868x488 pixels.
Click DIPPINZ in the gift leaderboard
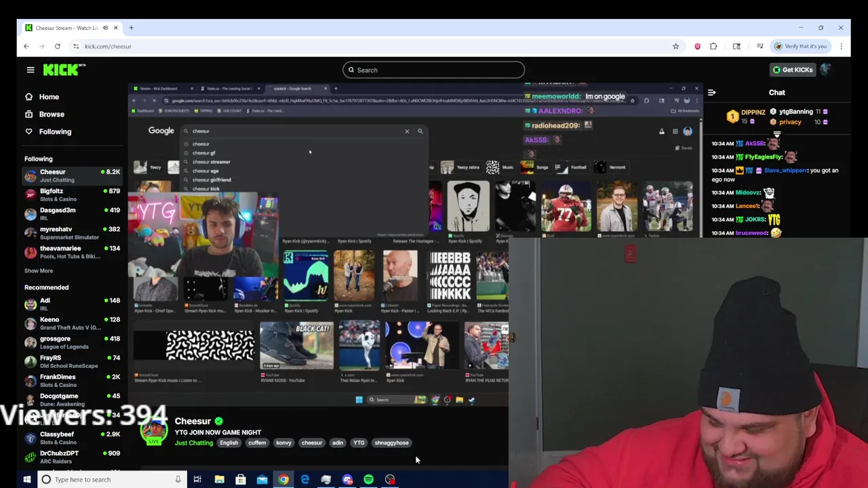tap(753, 112)
